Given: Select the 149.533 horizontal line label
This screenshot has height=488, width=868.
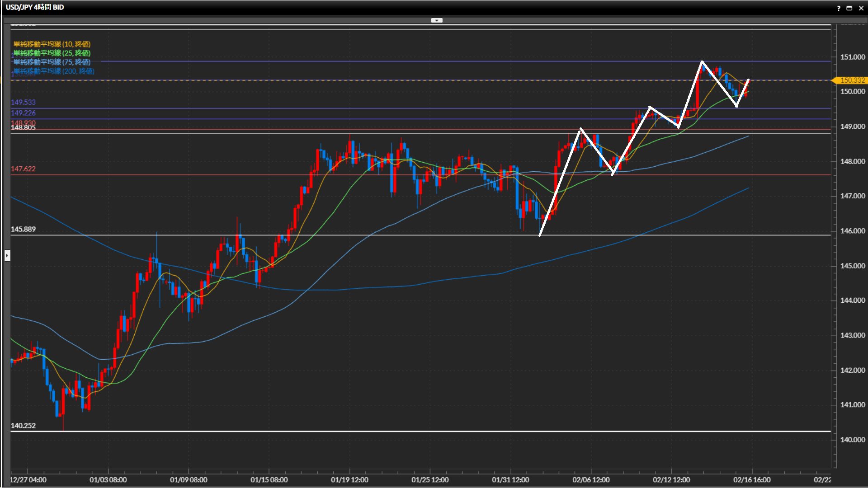Looking at the screenshot, I should [x=23, y=102].
